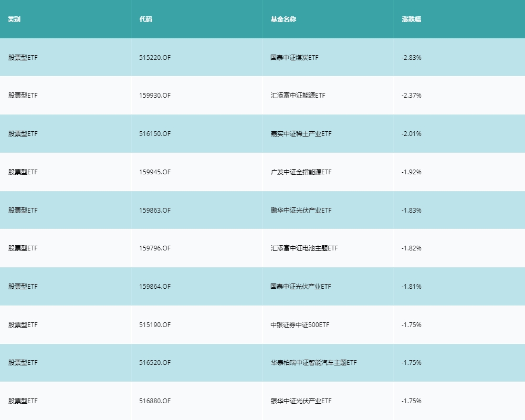Click fund name 中银证券中证500ETF
The image size is (525, 420).
tap(300, 325)
